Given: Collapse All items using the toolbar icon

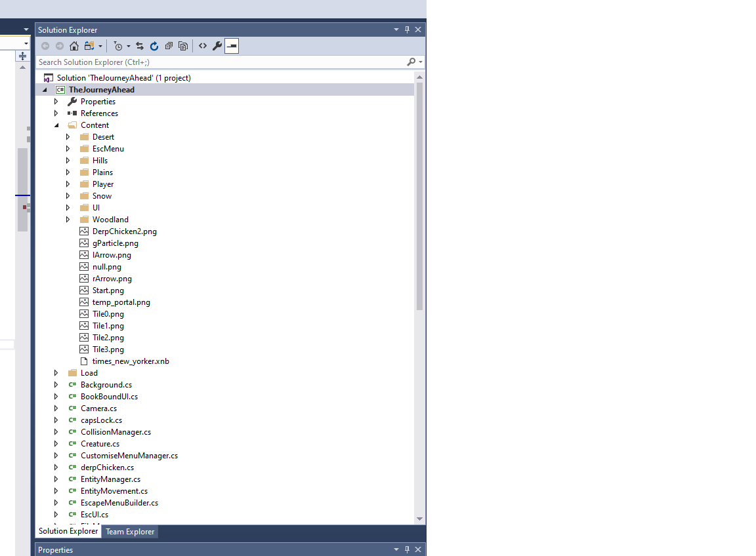Looking at the screenshot, I should 169,46.
